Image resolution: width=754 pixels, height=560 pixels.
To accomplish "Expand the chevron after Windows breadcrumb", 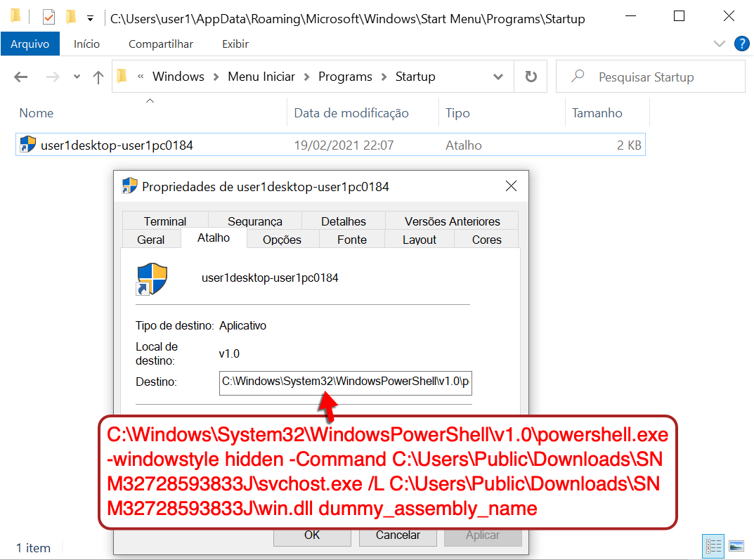I will [x=216, y=77].
